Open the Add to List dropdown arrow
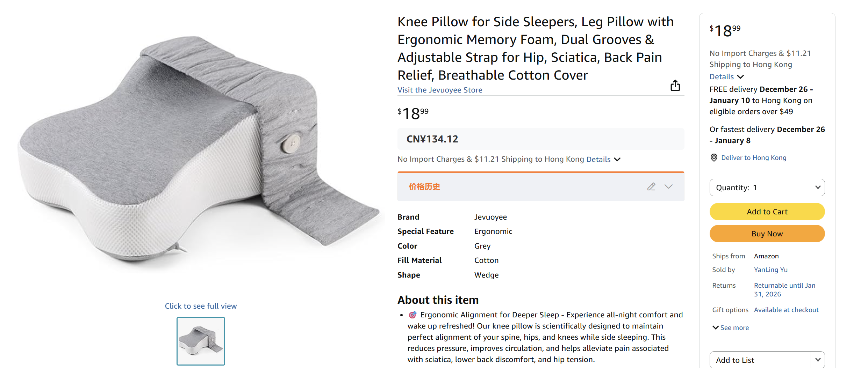This screenshot has height=368, width=868. [818, 359]
